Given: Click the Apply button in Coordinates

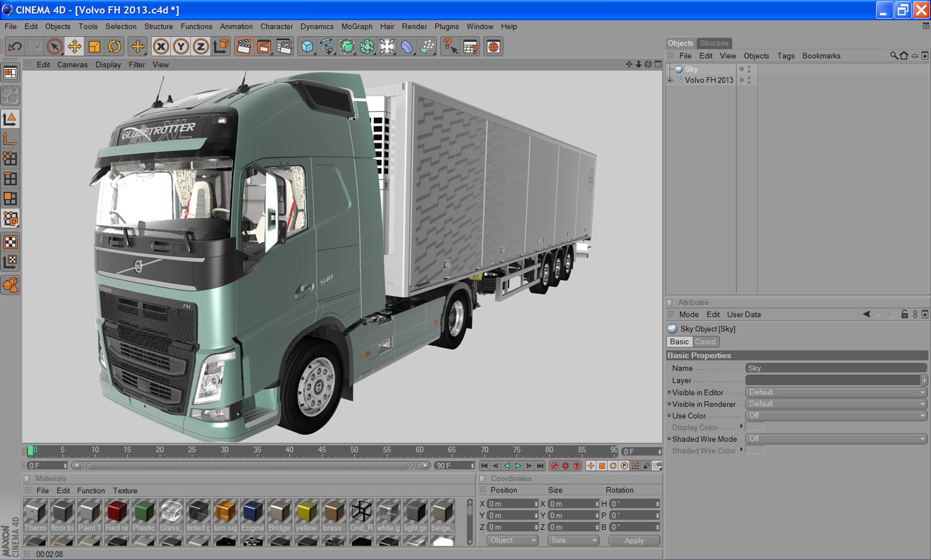Looking at the screenshot, I should [x=634, y=540].
